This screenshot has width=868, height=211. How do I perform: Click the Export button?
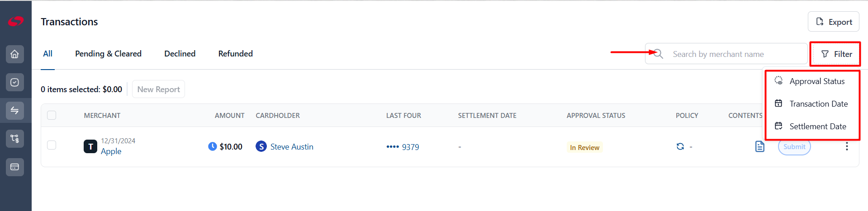pos(834,22)
